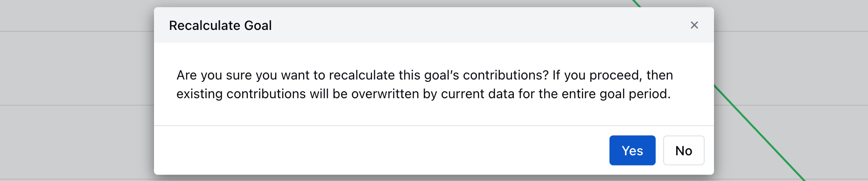The image size is (868, 181).
Task: Decline by clicking the No button
Action: pyautogui.click(x=684, y=151)
